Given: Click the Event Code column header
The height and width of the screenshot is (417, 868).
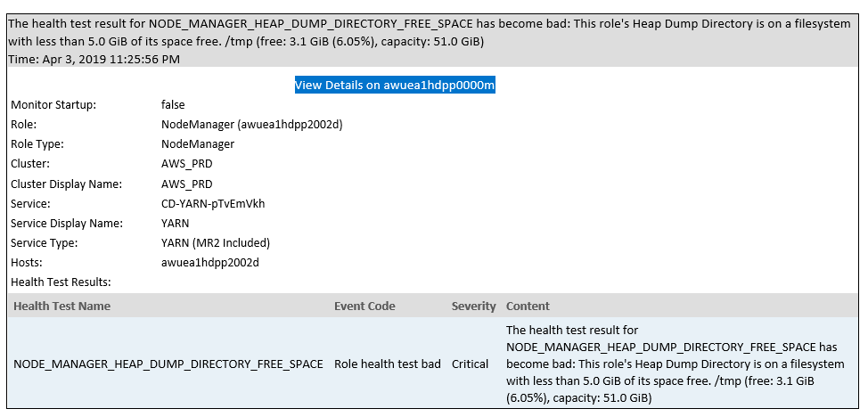Looking at the screenshot, I should [x=364, y=307].
